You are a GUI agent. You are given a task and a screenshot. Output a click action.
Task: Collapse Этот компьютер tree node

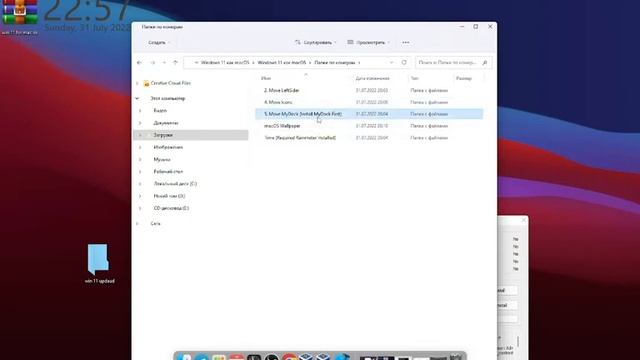(137, 98)
